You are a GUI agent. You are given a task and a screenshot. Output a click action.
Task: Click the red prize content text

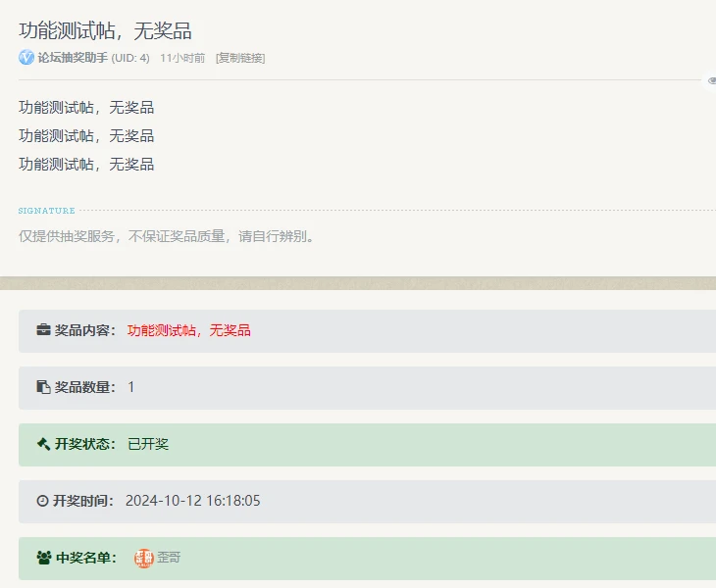point(189,330)
